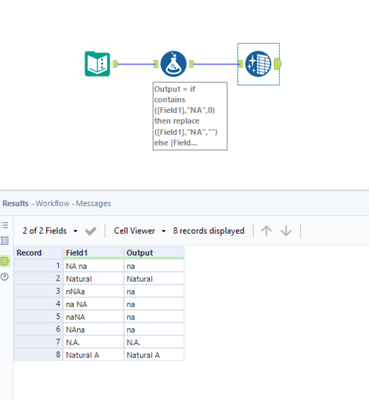369x400 pixels.
Task: Select Output cell 'Natural A' in record 8
Action: 154,355
